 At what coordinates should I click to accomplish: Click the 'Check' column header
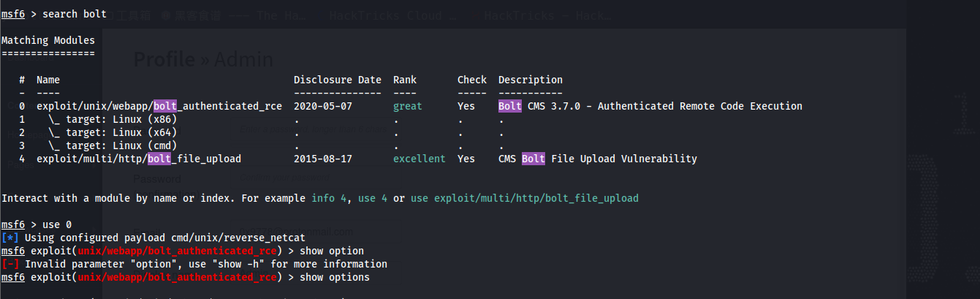[472, 80]
